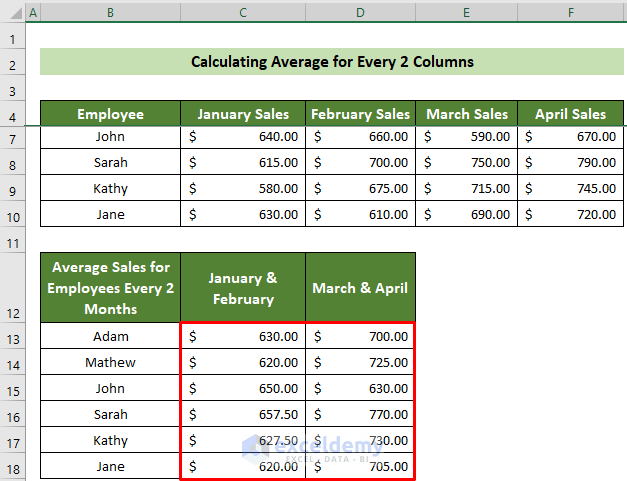Select John's January sales cell 640.00
The height and width of the screenshot is (481, 627).
pos(243,137)
